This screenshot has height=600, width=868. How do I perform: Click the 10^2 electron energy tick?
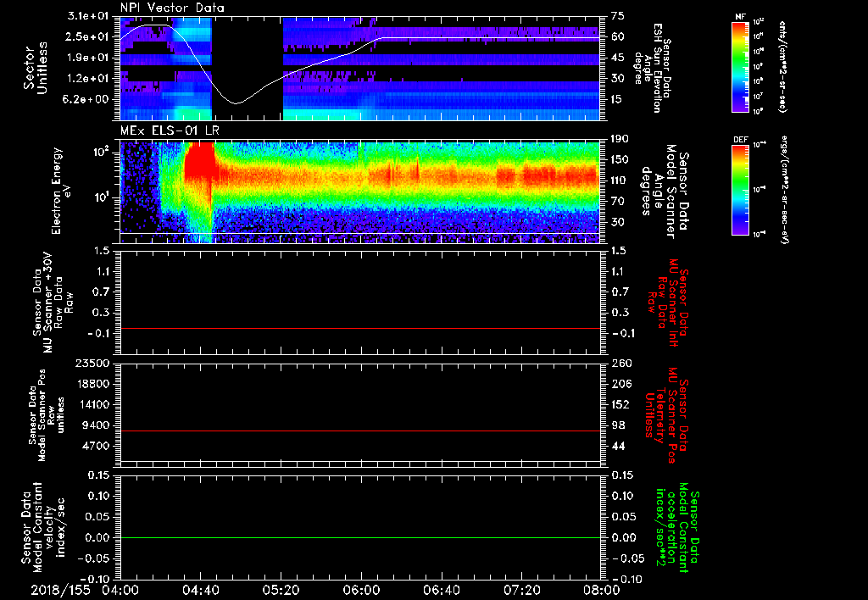[x=100, y=153]
